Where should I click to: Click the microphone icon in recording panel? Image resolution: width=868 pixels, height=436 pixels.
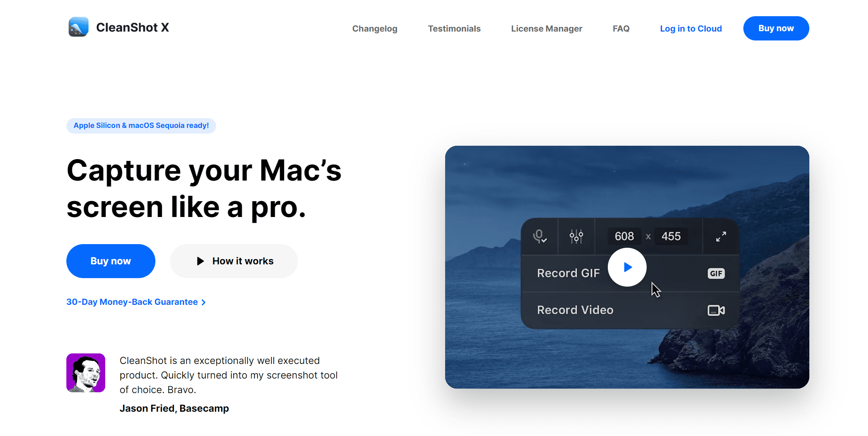tap(540, 236)
